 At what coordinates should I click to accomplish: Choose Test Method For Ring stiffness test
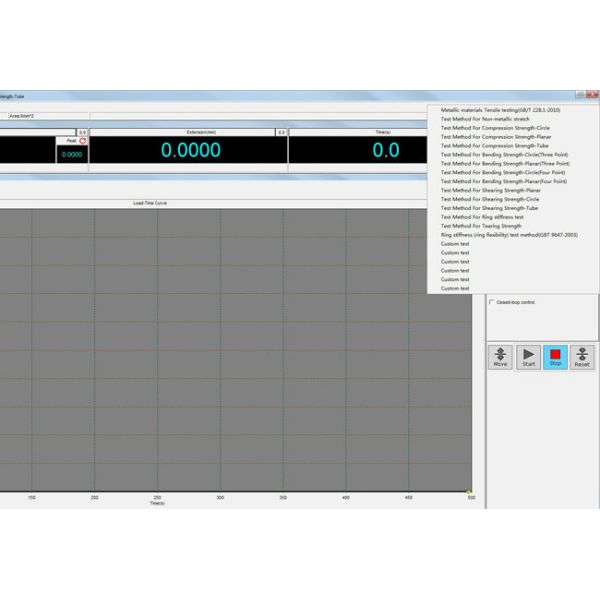(482, 217)
